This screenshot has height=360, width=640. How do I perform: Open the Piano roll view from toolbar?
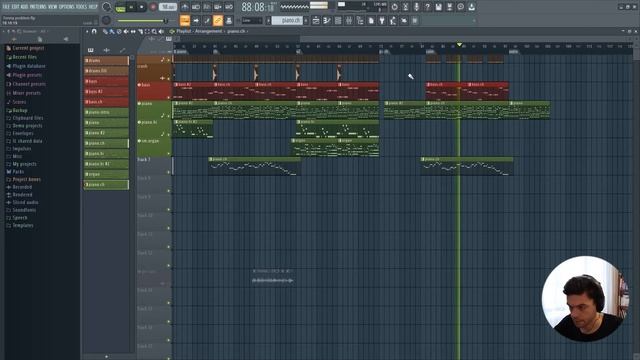click(327, 20)
